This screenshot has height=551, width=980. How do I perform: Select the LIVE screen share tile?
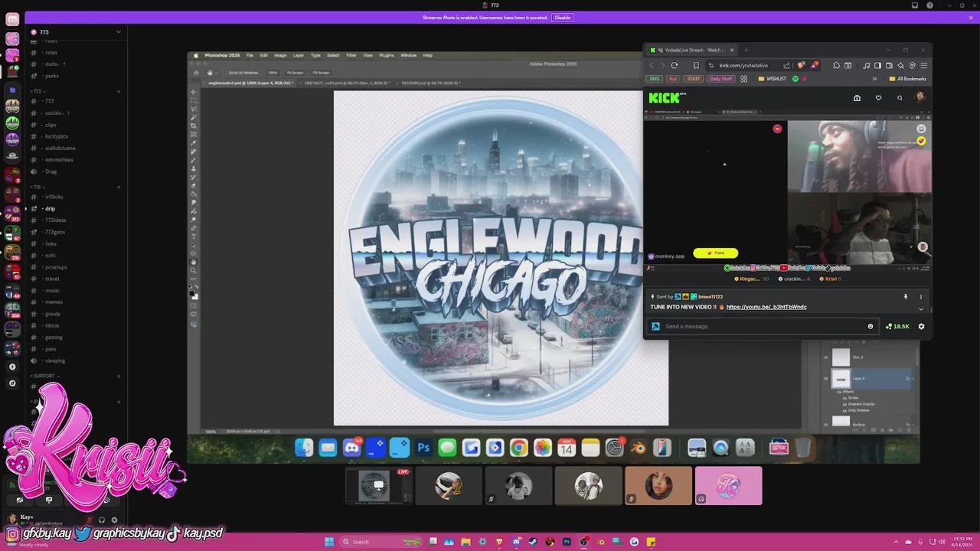click(378, 486)
